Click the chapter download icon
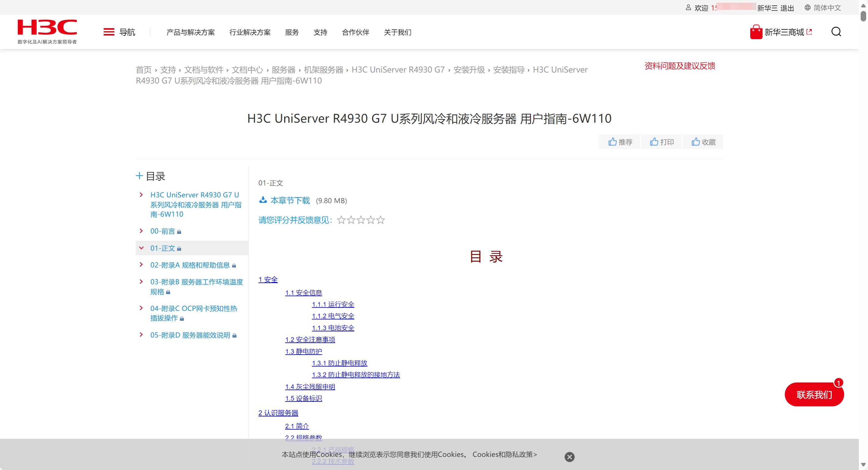The width and height of the screenshot is (868, 470). coord(263,200)
